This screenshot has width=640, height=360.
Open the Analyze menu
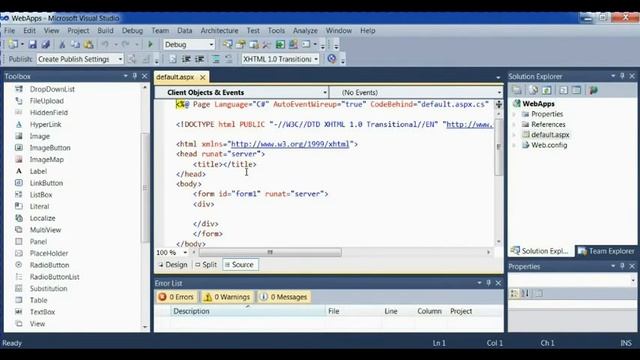pyautogui.click(x=305, y=31)
